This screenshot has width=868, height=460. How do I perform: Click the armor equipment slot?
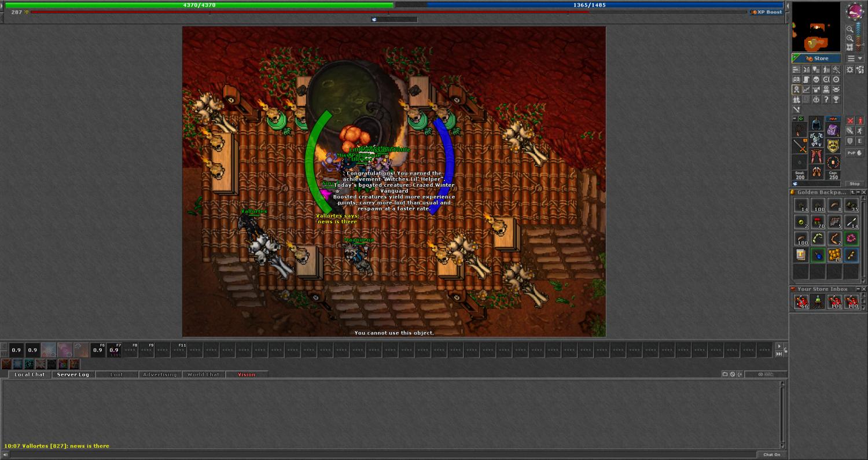816,139
